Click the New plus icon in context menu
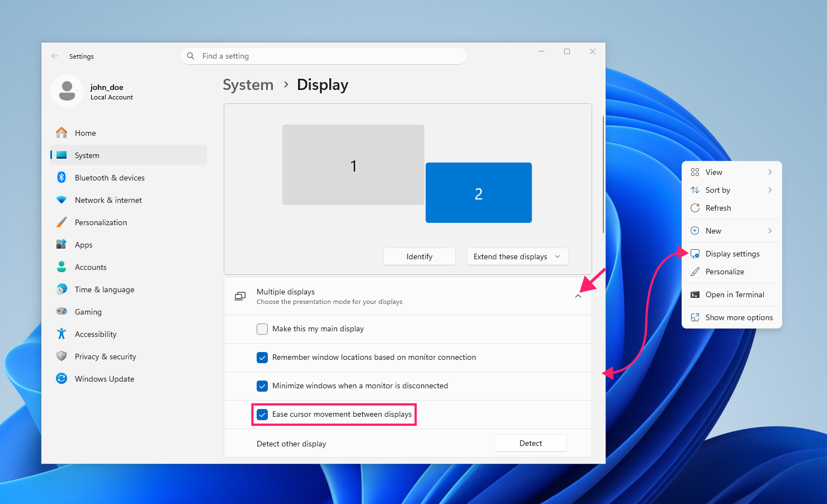This screenshot has width=827, height=504. pyautogui.click(x=695, y=231)
